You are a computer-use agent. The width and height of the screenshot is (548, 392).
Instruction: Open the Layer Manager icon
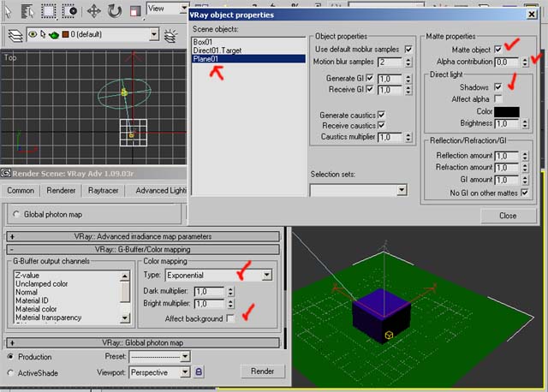click(x=15, y=35)
